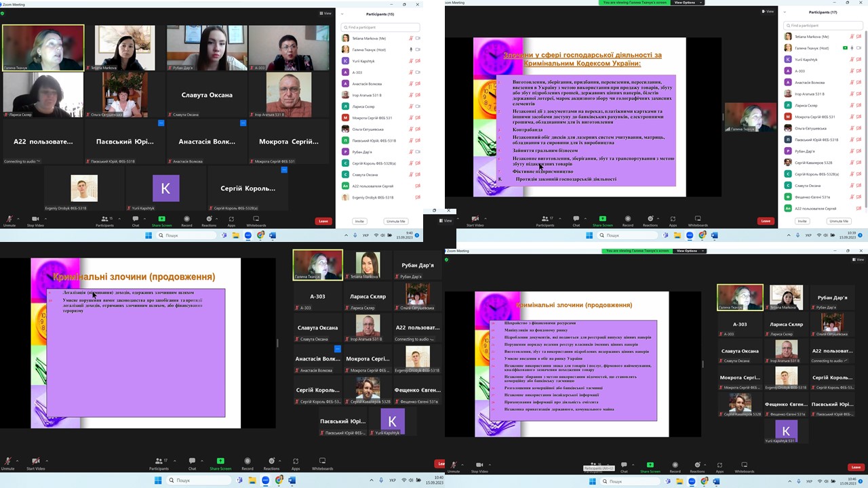
Task: Select 'Сергій Кавалеров 532В' row in Participants (17) list
Action: pyautogui.click(x=823, y=163)
